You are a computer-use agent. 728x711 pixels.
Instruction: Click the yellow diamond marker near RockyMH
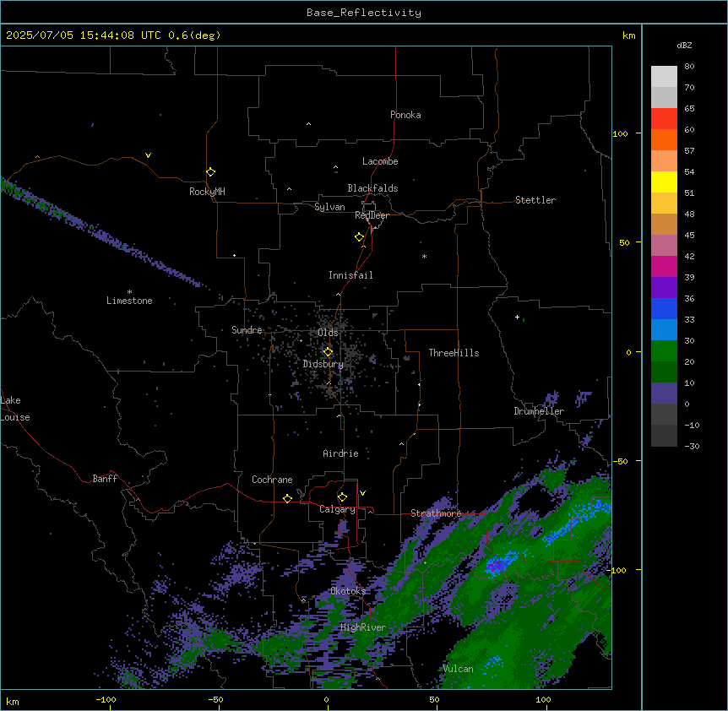(210, 172)
